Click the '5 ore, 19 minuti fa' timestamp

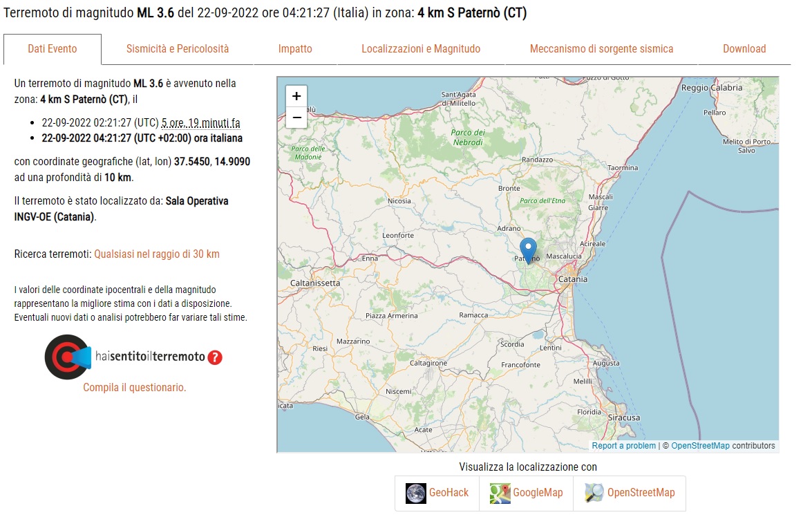pos(200,123)
